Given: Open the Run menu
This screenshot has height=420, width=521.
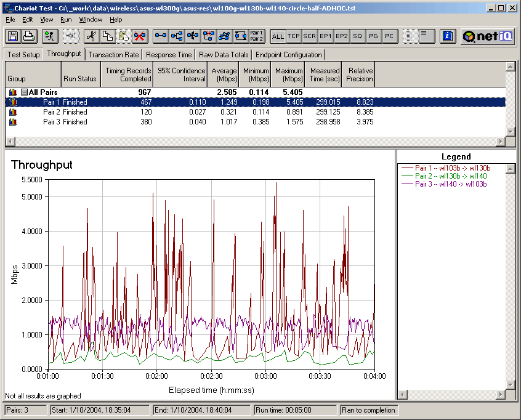Looking at the screenshot, I should click(66, 20).
